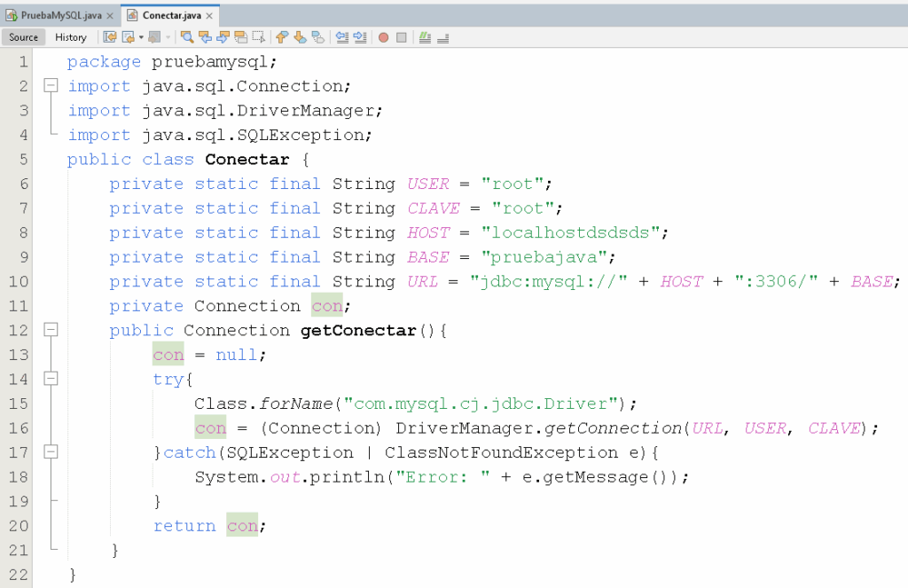This screenshot has height=588, width=908.
Task: Click the Comment lines icon
Action: click(425, 36)
